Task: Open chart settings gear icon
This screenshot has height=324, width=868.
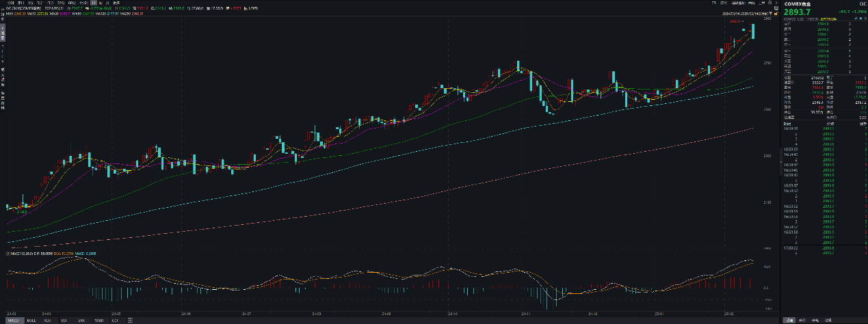Action: (770, 3)
